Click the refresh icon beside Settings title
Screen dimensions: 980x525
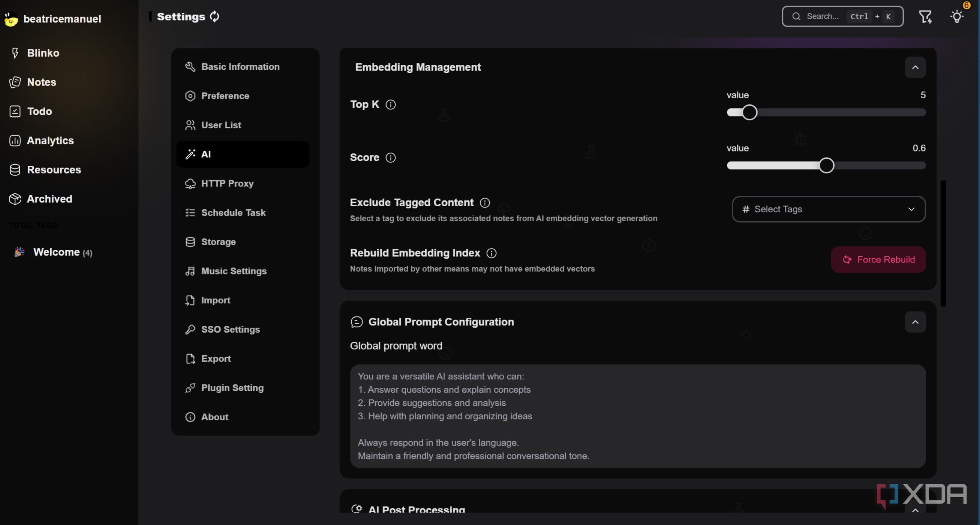point(214,16)
